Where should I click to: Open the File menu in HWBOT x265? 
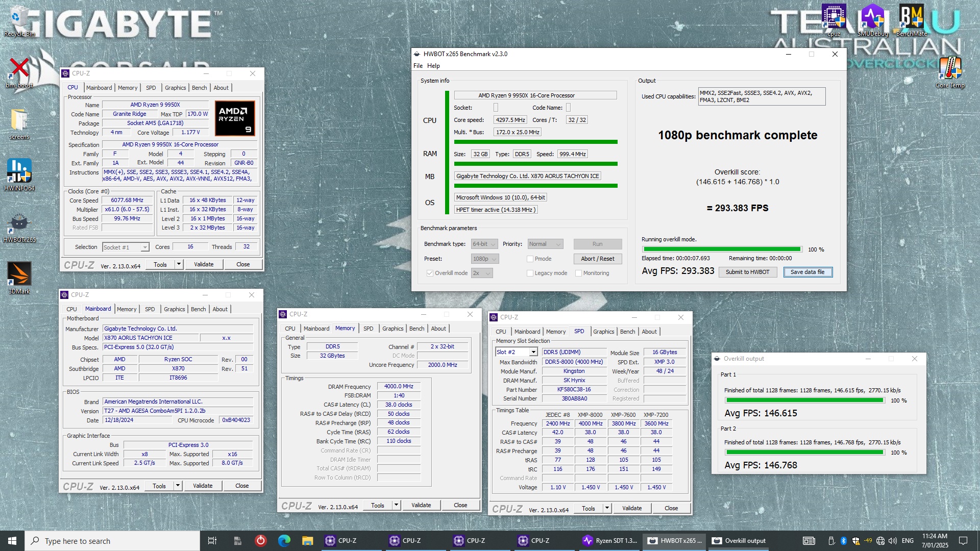pyautogui.click(x=418, y=66)
